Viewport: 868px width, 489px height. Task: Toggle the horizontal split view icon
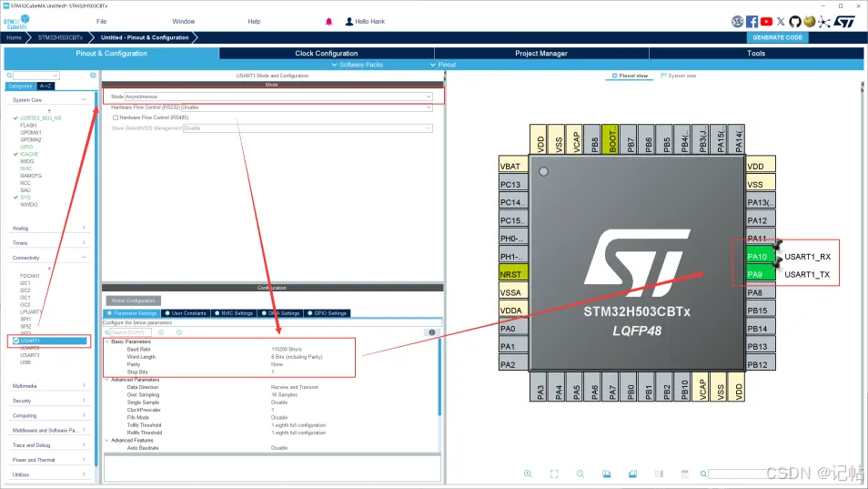(x=685, y=474)
